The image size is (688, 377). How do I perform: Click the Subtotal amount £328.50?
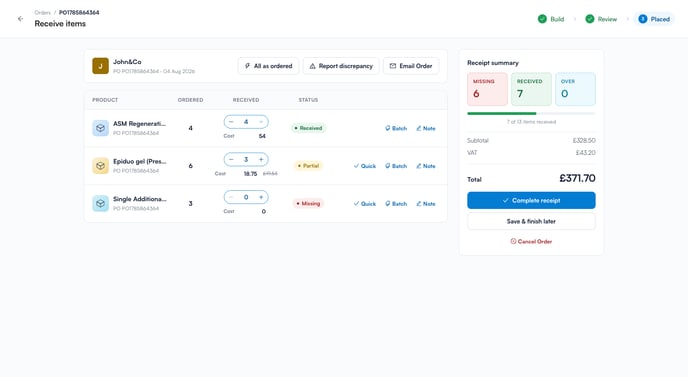pyautogui.click(x=584, y=140)
